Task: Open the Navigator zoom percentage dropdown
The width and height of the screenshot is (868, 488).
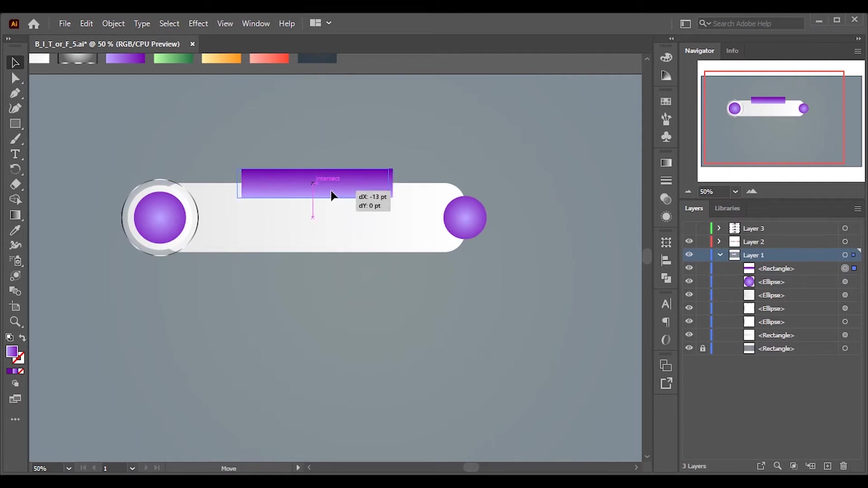Action: tap(736, 192)
